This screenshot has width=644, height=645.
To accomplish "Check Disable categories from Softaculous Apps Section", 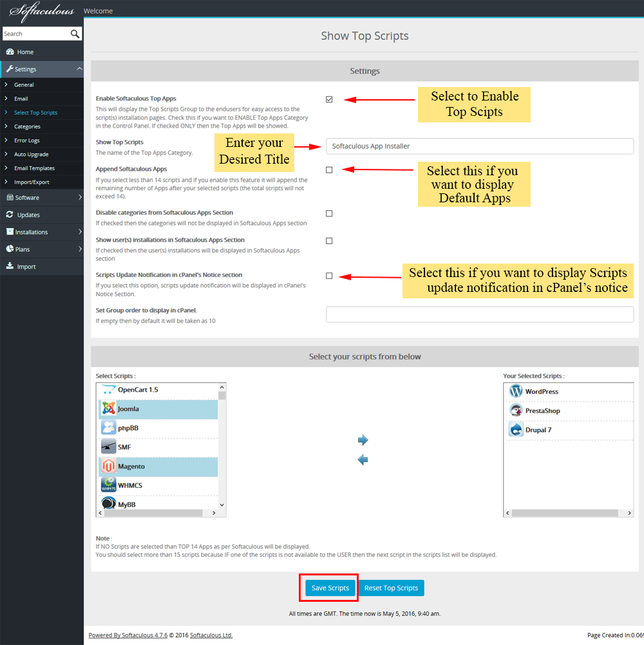I will click(x=329, y=213).
